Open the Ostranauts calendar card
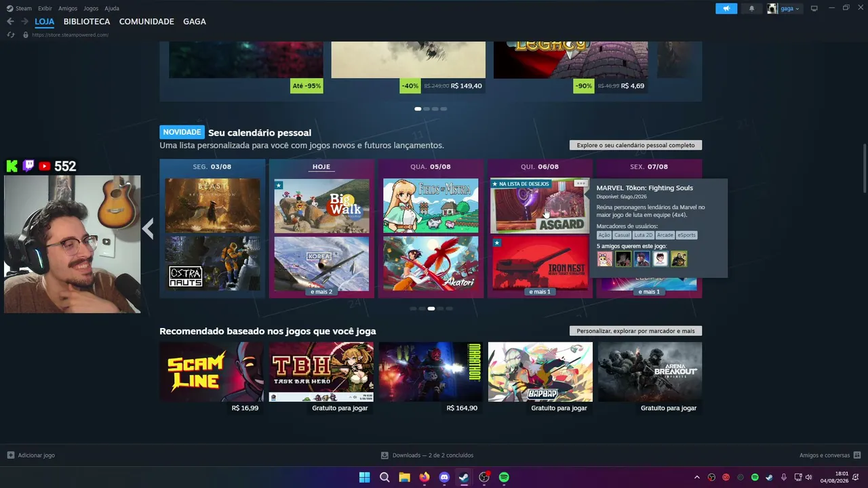 coord(212,263)
